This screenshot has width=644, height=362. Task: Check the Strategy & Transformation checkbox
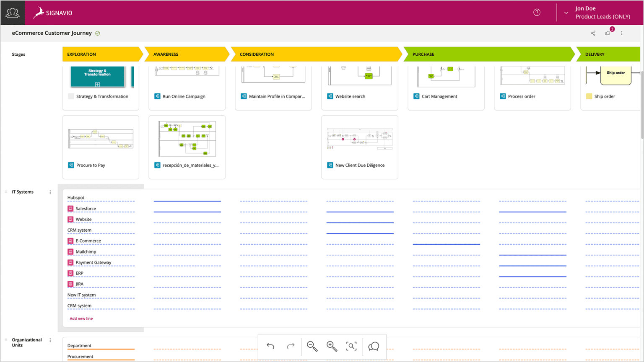click(x=70, y=96)
